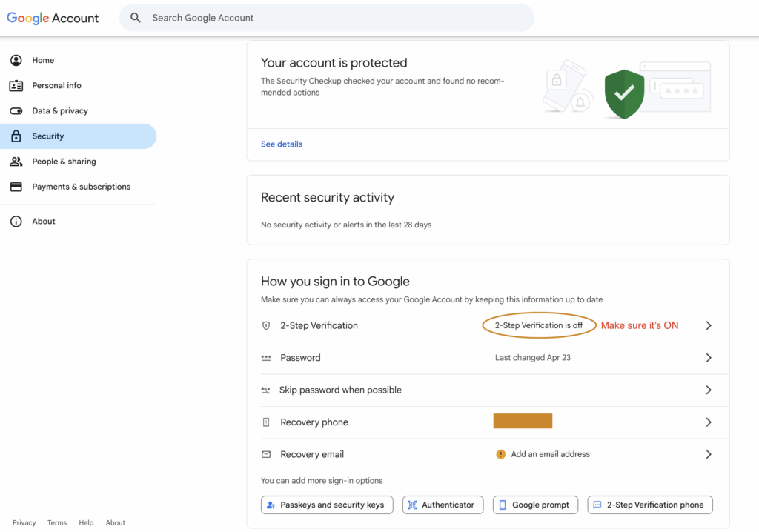The width and height of the screenshot is (759, 532).
Task: Click the Personal info ID card icon
Action: (x=16, y=86)
